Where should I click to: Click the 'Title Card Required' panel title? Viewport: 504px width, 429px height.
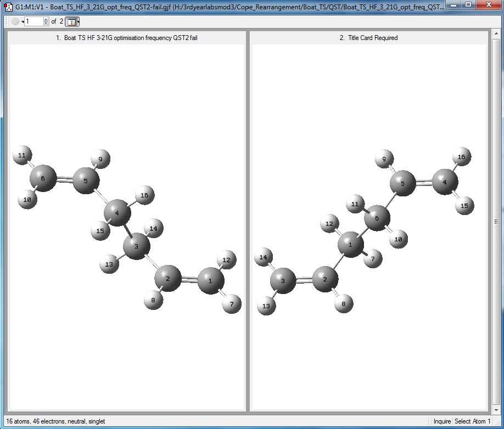click(x=373, y=38)
